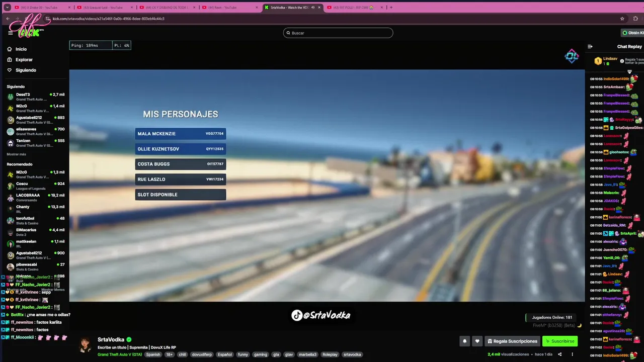Open the three-dot more options menu
This screenshot has width=644, height=362.
[572, 354]
